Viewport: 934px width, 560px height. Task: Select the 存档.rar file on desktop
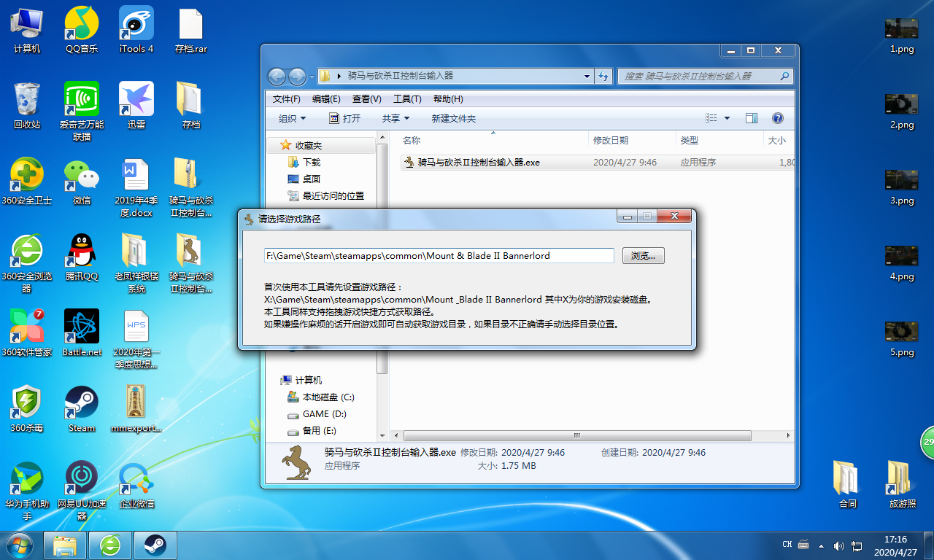(191, 30)
